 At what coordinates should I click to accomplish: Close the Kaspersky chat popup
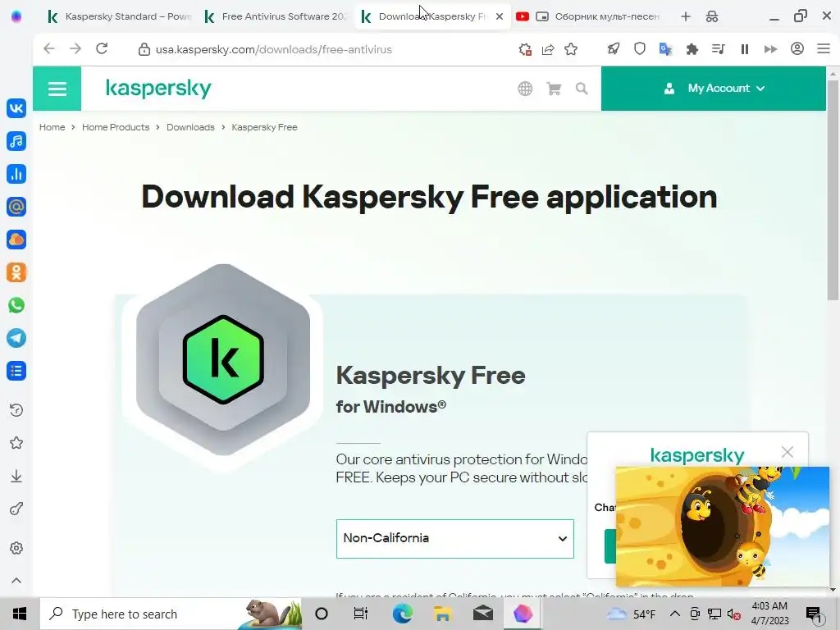pos(787,452)
